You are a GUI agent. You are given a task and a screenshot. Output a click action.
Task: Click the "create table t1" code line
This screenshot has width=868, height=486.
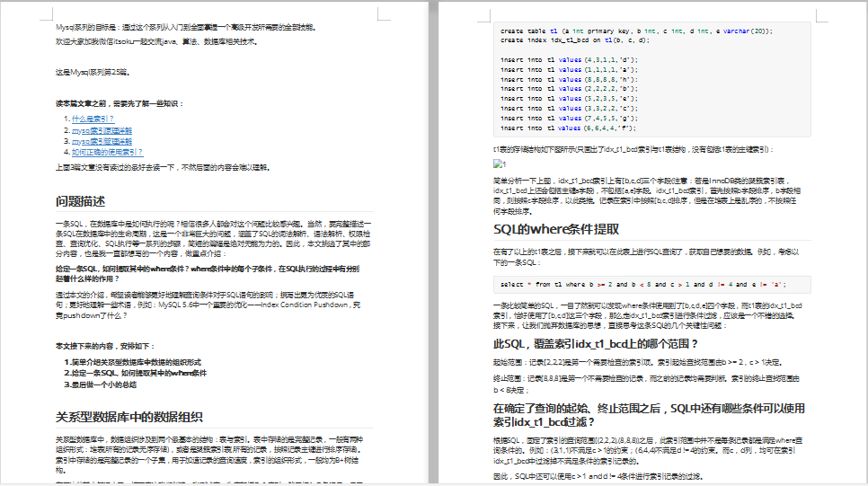[x=636, y=31]
